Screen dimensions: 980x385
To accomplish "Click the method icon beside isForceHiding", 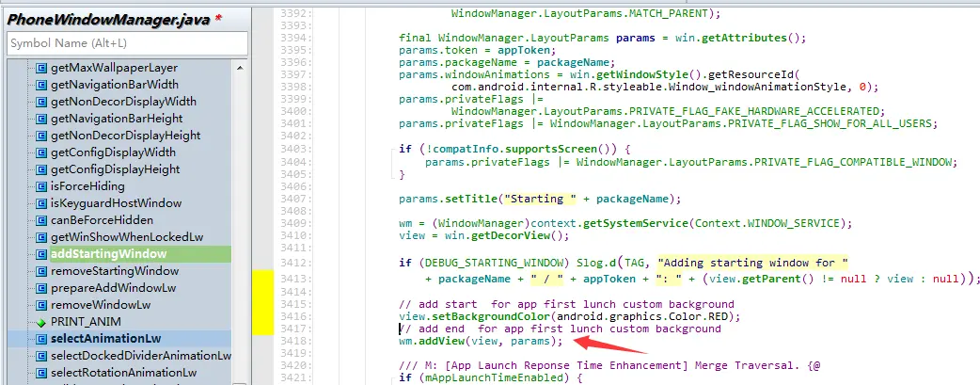I will tap(41, 186).
